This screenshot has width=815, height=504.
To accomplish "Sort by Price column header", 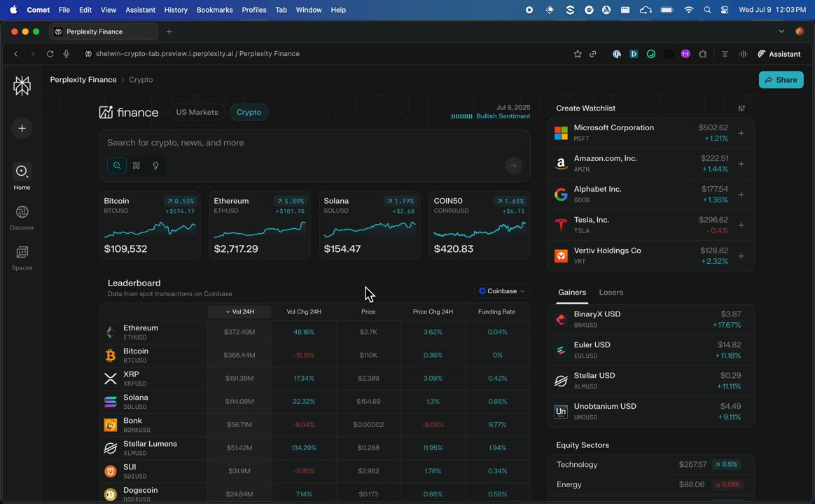I will tap(368, 311).
